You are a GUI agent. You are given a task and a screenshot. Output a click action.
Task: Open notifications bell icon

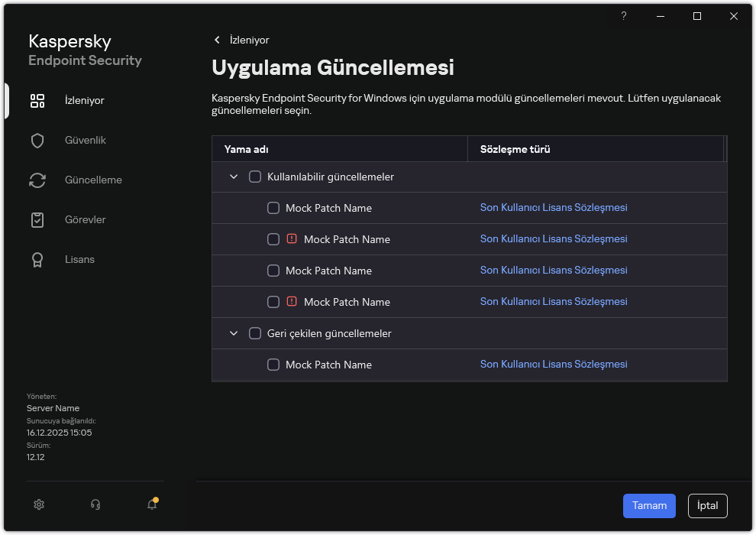pos(152,504)
